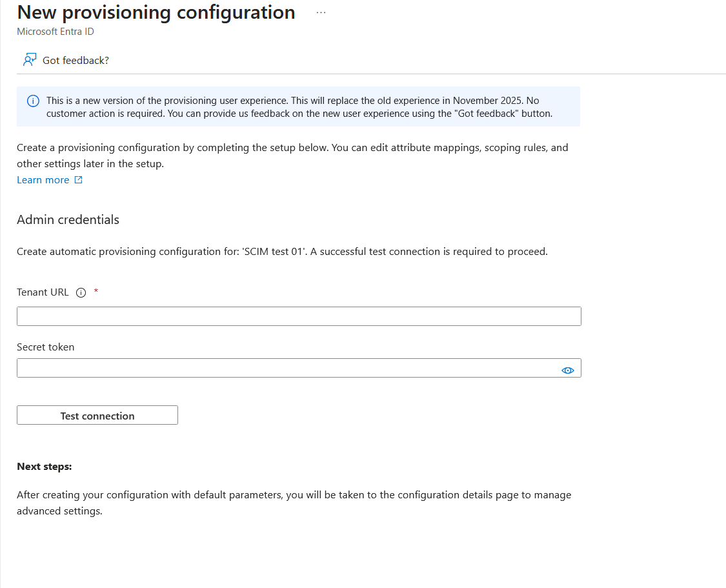Select the New provisioning configuration title
This screenshot has width=726, height=588.
pyautogui.click(x=156, y=12)
